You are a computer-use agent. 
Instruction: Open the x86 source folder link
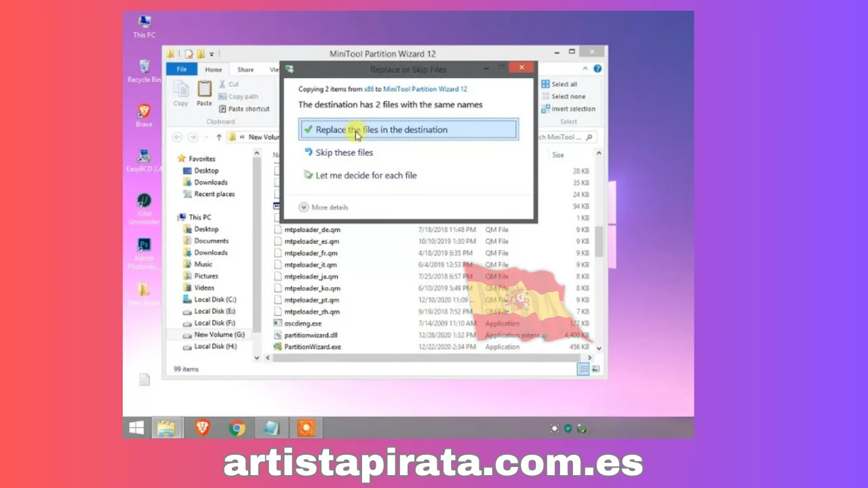pyautogui.click(x=369, y=89)
